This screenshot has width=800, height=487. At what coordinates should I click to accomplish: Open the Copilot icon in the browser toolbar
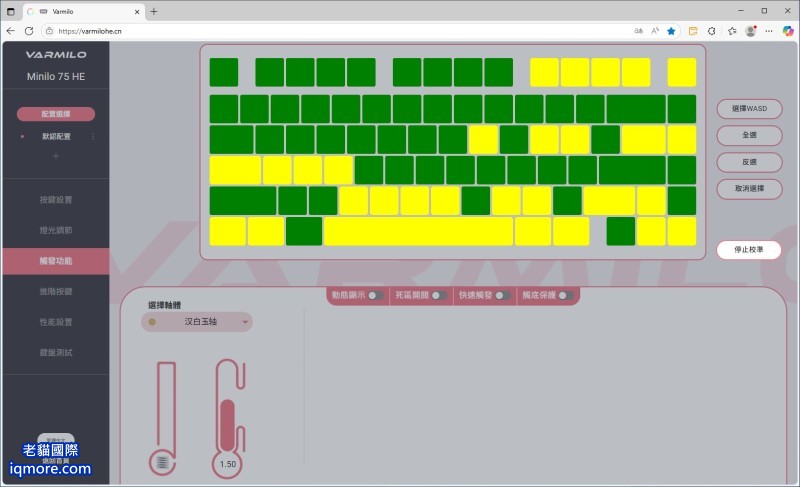[x=788, y=31]
